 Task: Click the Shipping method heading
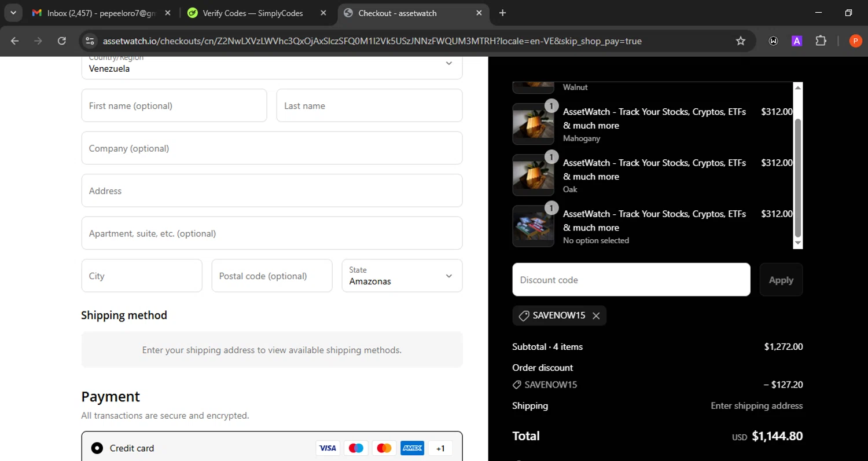tap(124, 315)
